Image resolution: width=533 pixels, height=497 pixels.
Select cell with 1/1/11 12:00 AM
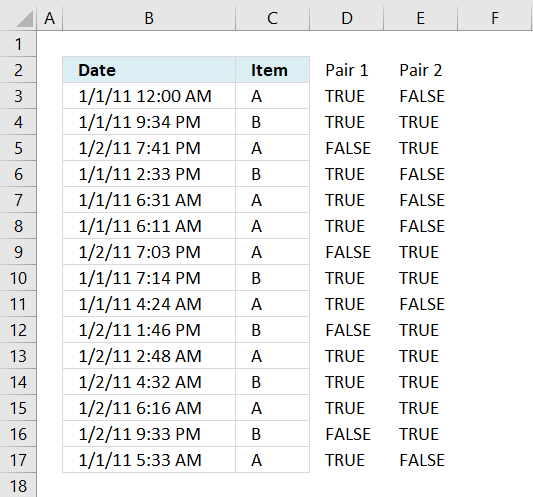click(149, 96)
